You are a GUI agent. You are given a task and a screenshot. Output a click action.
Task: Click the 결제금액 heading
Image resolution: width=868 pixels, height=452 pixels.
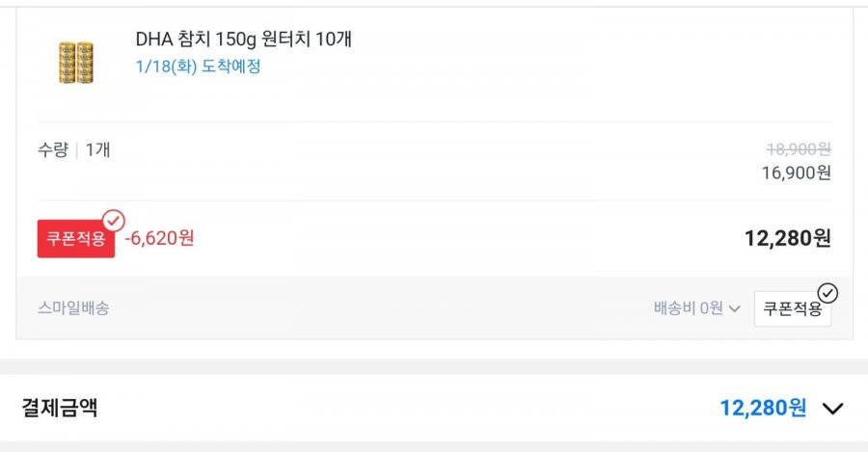(x=60, y=408)
